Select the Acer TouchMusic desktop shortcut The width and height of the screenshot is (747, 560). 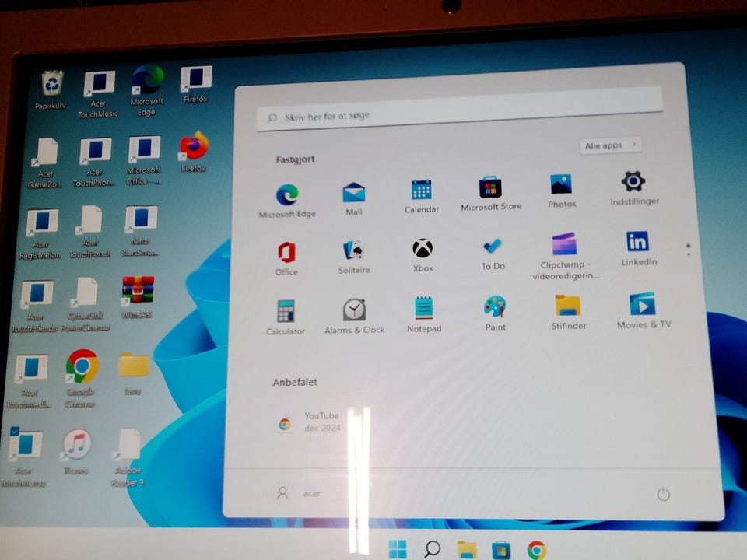[x=99, y=93]
